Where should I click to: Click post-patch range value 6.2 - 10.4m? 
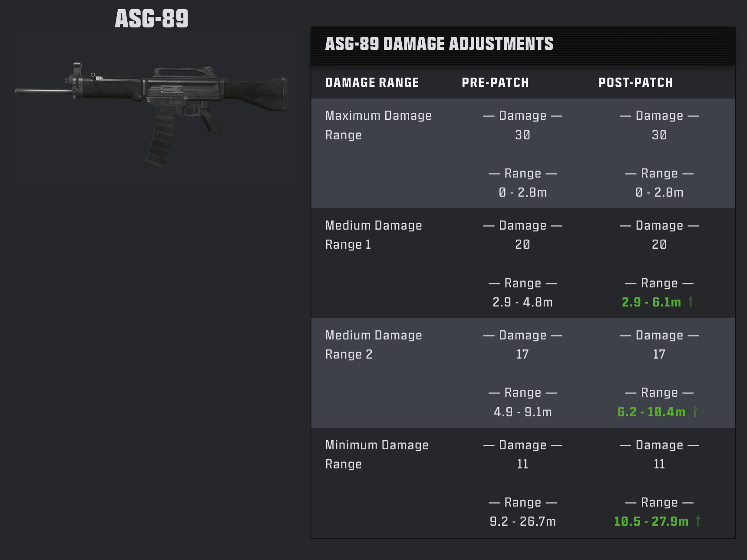coord(651,412)
